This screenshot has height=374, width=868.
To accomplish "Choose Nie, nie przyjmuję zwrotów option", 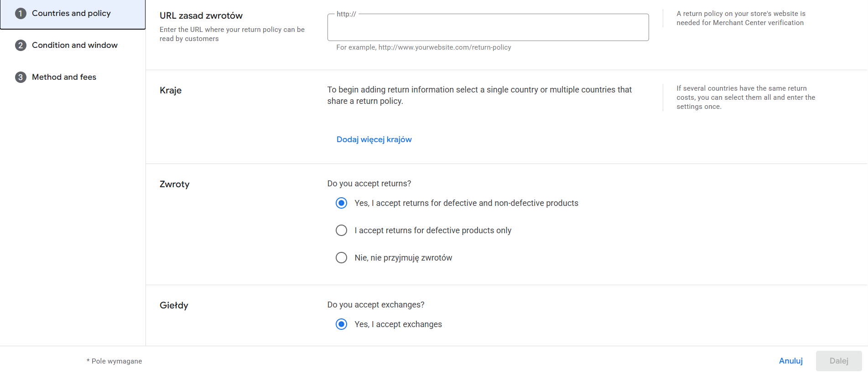I will (341, 258).
